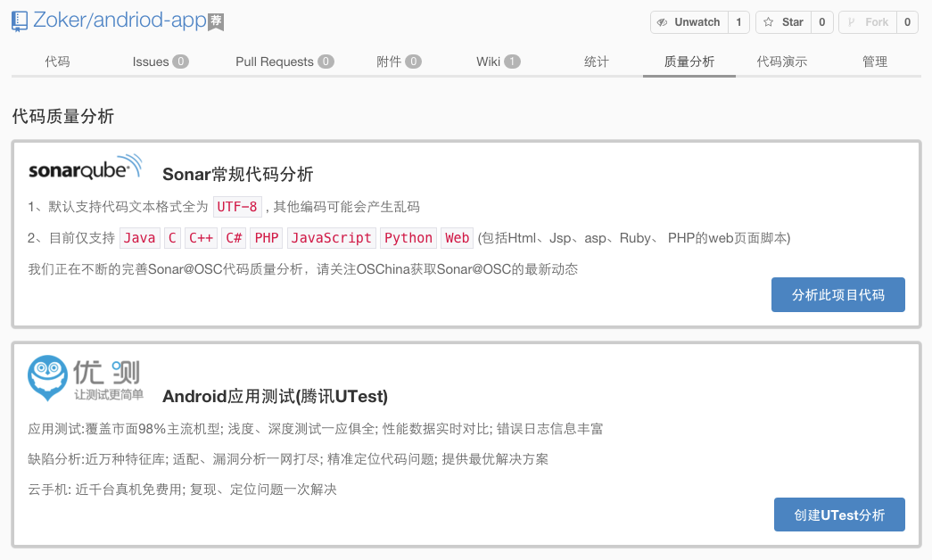The image size is (932, 560).
Task: Click the Android应用测试(腾讯UTest) title
Action: (x=276, y=397)
